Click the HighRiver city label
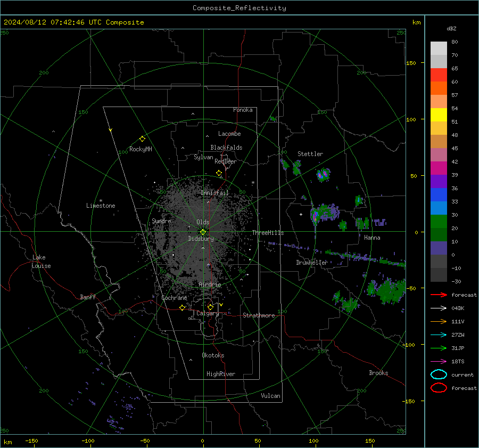Image resolution: width=479 pixels, height=448 pixels. pos(221,374)
